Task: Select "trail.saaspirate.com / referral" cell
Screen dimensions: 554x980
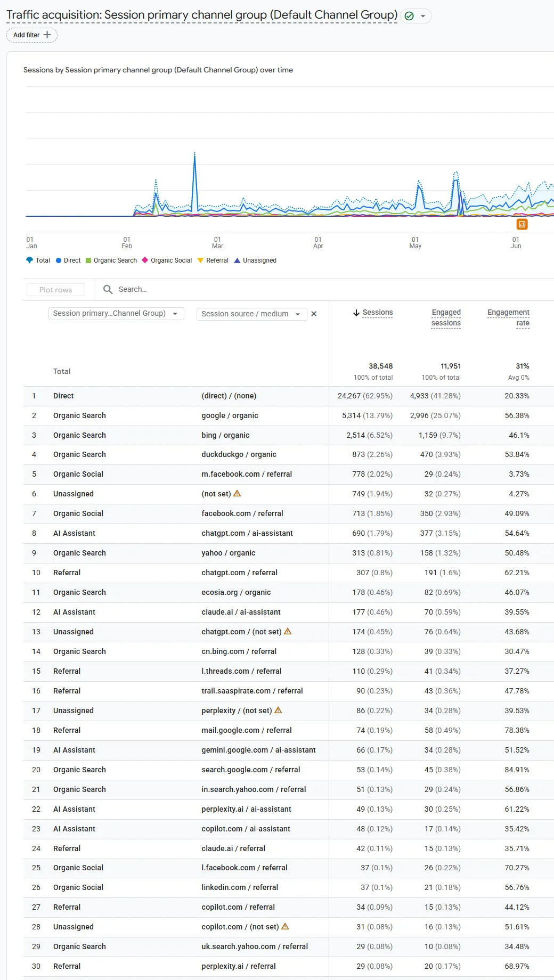Action: point(252,691)
